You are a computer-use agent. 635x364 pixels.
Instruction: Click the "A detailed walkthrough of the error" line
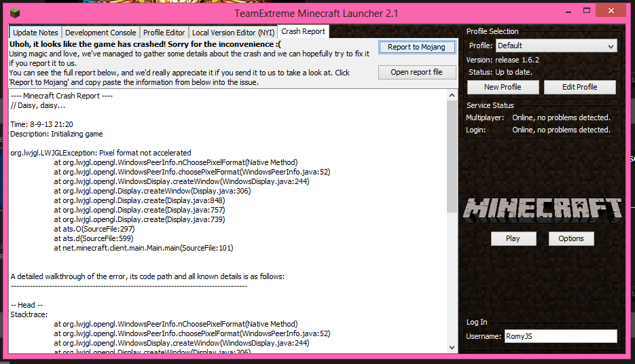pos(147,276)
